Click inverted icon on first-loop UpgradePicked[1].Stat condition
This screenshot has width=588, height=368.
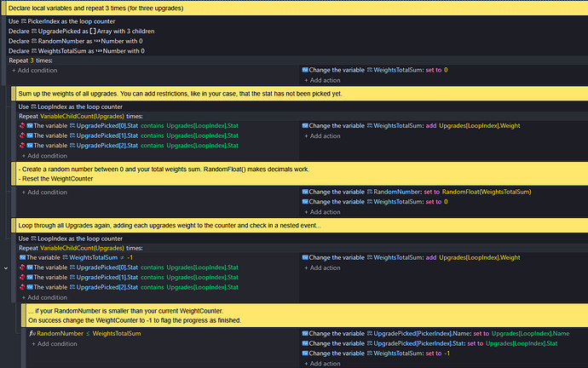coord(22,135)
